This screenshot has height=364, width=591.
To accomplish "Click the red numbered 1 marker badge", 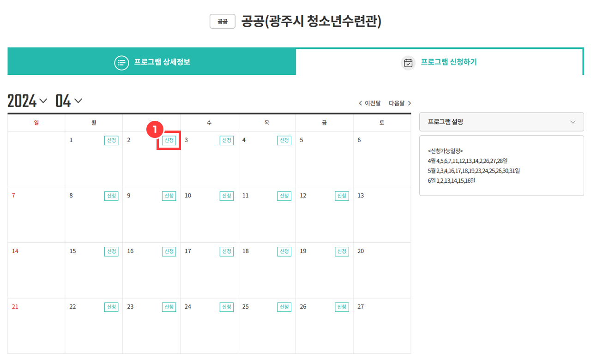I will 155,129.
